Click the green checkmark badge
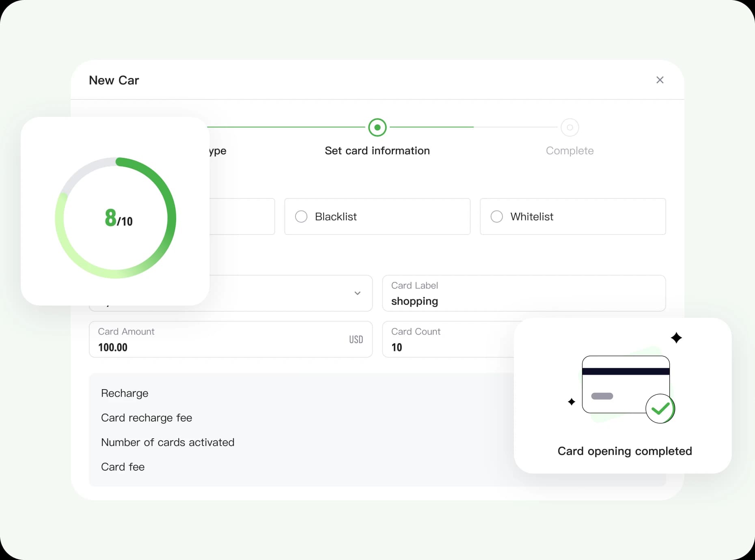 pos(660,409)
